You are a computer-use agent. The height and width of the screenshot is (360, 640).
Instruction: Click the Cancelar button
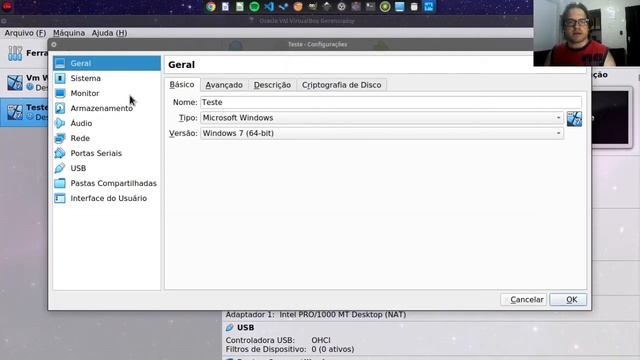[523, 300]
